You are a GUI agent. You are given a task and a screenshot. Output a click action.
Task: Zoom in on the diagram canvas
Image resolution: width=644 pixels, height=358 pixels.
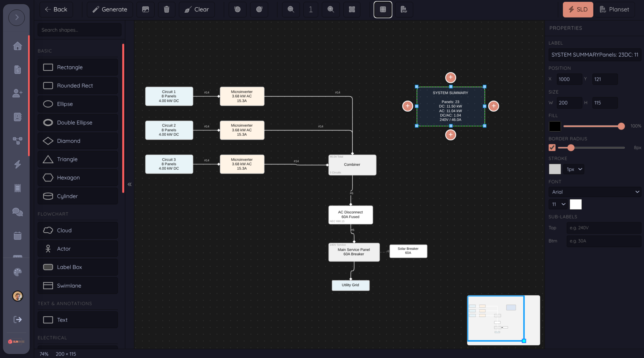coord(330,9)
